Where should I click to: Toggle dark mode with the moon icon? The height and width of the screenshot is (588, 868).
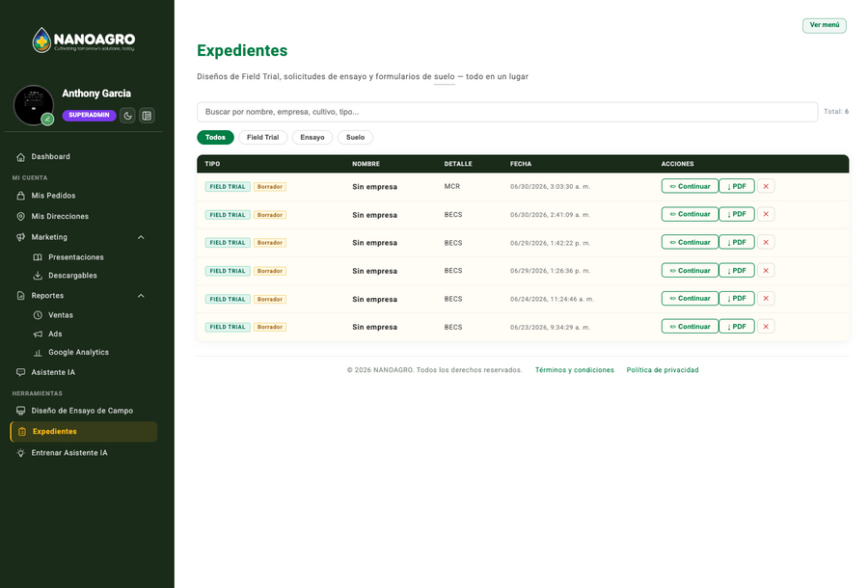point(128,116)
